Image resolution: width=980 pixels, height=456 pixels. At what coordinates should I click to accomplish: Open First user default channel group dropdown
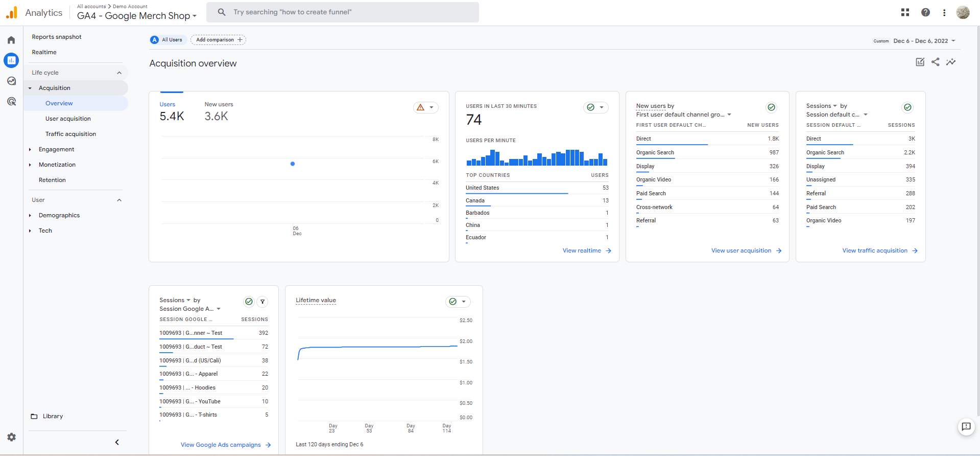click(x=684, y=115)
